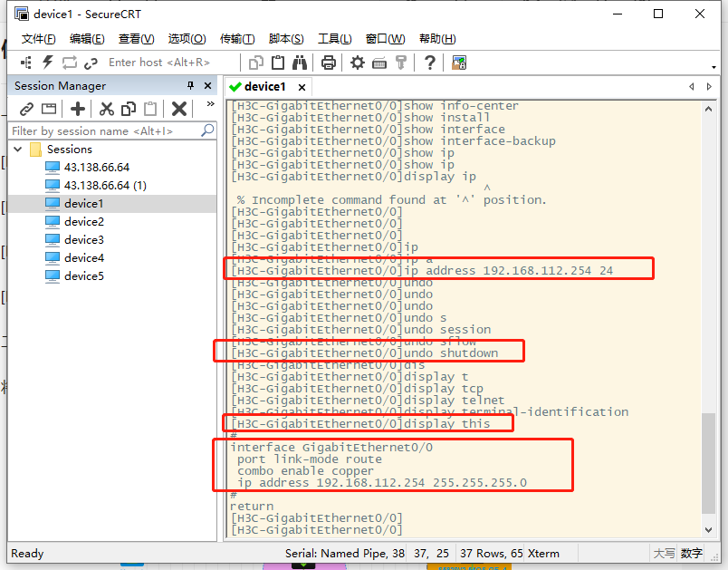Viewport: 728px width, 570px height.
Task: Collapse the Sessions folder in the tree
Action: click(18, 149)
